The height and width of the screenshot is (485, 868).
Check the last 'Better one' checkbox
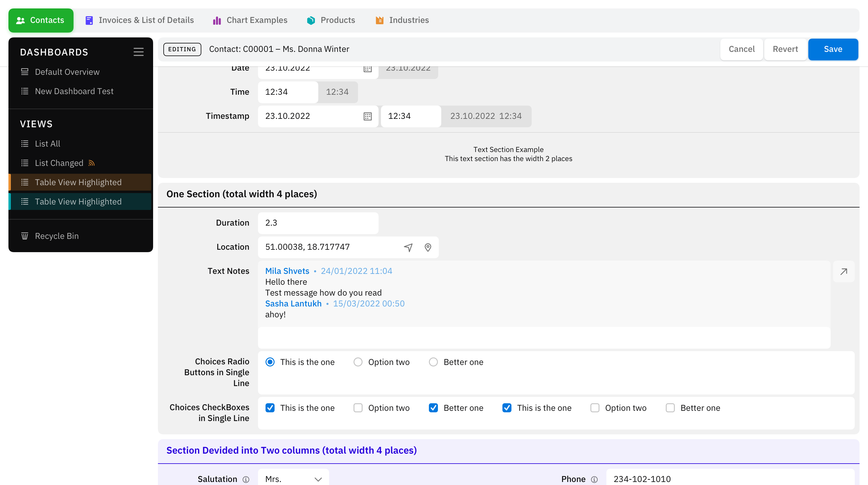(670, 408)
